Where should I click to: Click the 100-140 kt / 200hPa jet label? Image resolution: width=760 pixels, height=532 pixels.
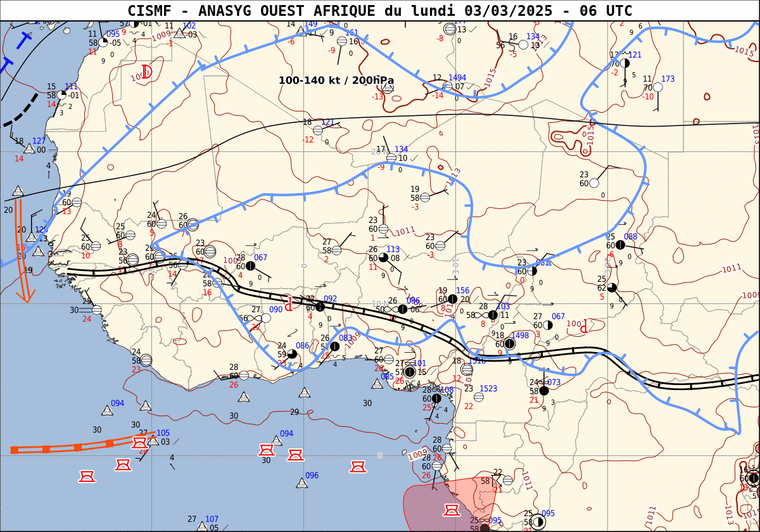coord(336,80)
